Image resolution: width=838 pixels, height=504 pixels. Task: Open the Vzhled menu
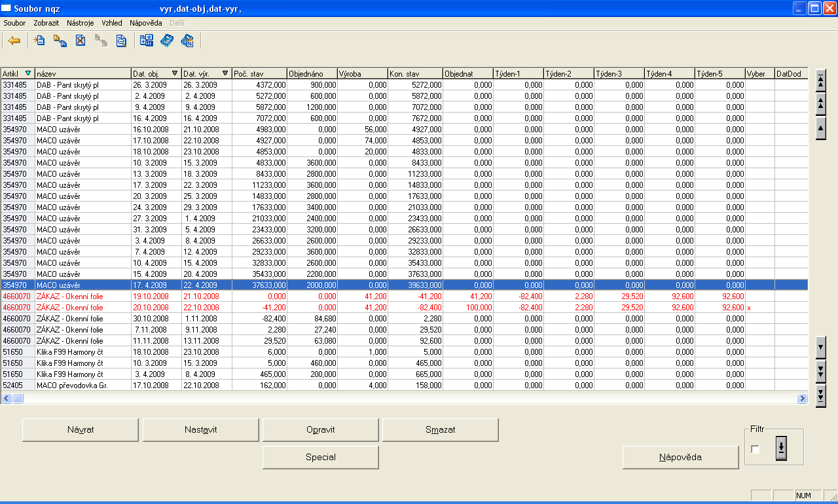click(112, 23)
